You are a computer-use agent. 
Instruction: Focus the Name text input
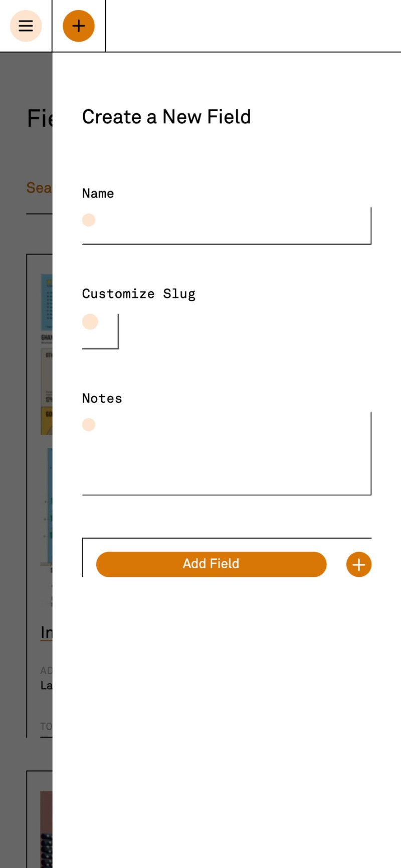231,227
